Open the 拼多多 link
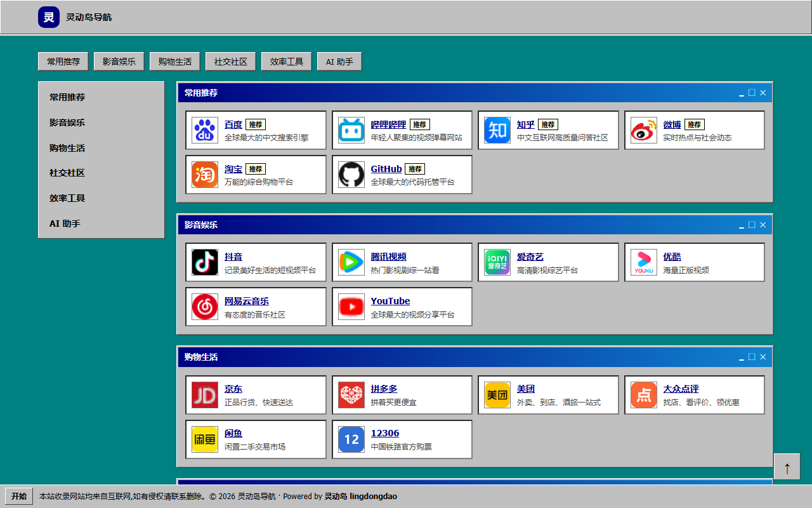 click(x=384, y=389)
